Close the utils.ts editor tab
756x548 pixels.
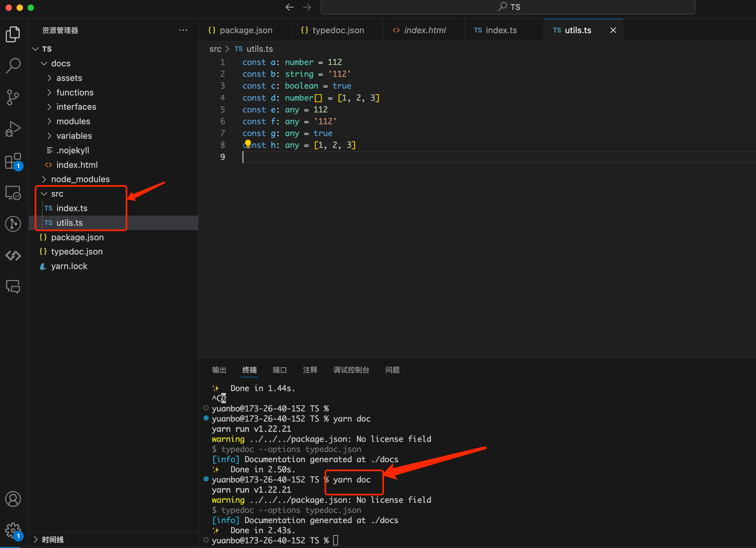[613, 30]
